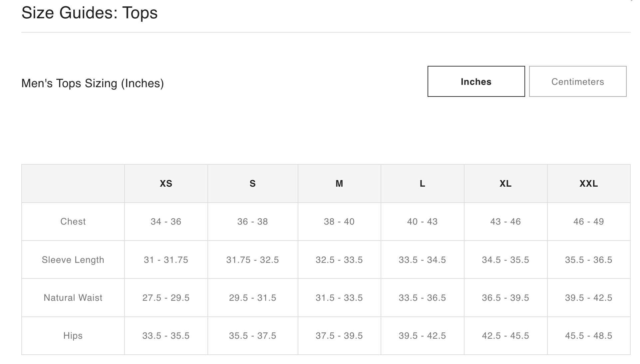The width and height of the screenshot is (640, 364).
Task: Click the XS size column header
Action: [166, 184]
